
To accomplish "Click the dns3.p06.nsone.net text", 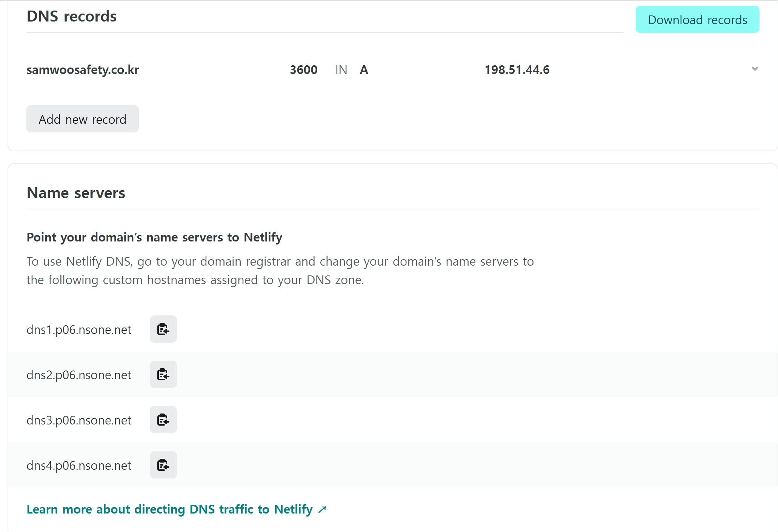I will tap(79, 420).
